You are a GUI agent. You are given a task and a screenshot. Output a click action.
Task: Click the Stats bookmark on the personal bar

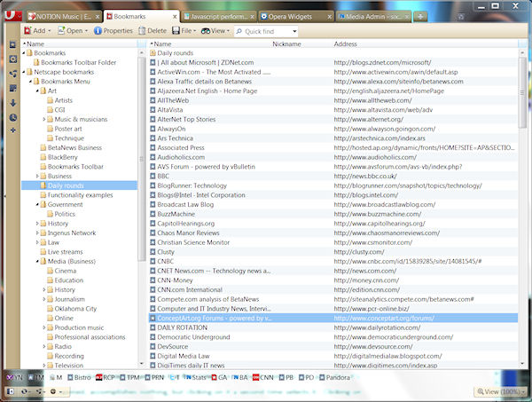(195, 377)
